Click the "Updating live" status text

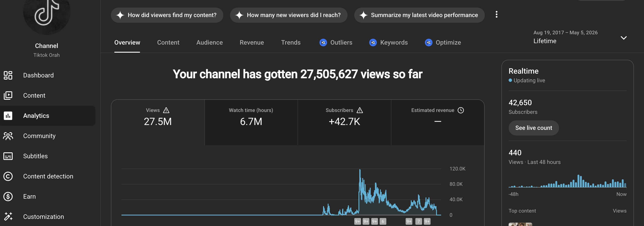click(x=529, y=80)
